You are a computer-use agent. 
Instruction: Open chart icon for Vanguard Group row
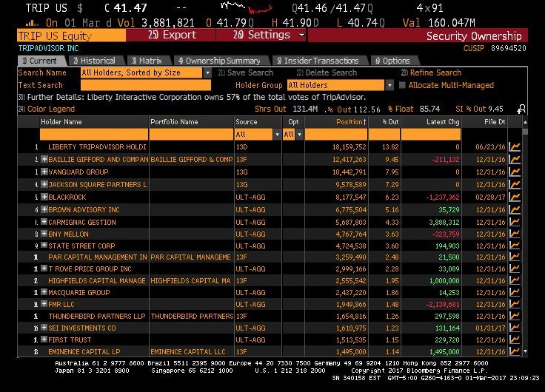[x=515, y=172]
